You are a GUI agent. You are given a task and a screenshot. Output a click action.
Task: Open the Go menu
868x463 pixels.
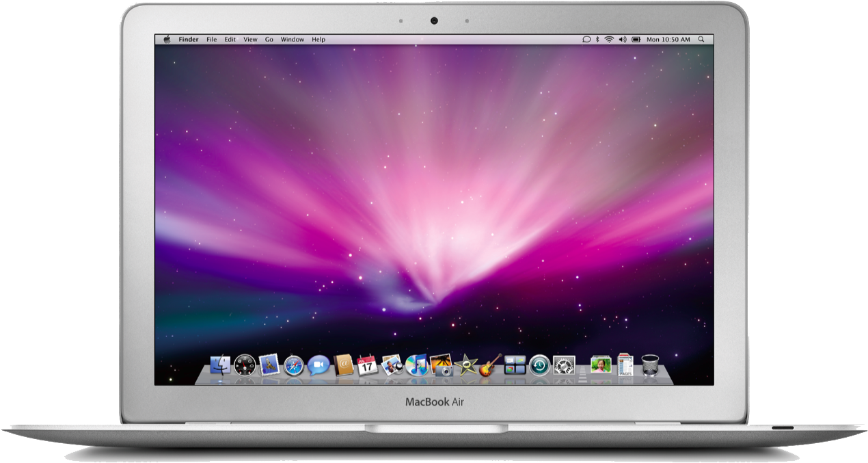269,39
